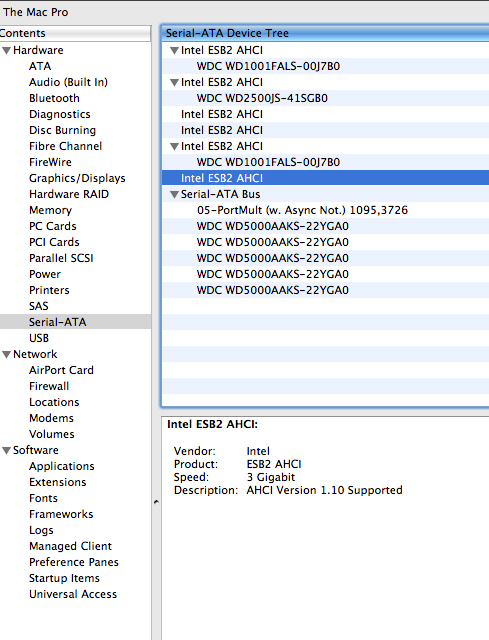Collapse the Hardware section triangle
This screenshot has height=640, width=489.
(6, 51)
